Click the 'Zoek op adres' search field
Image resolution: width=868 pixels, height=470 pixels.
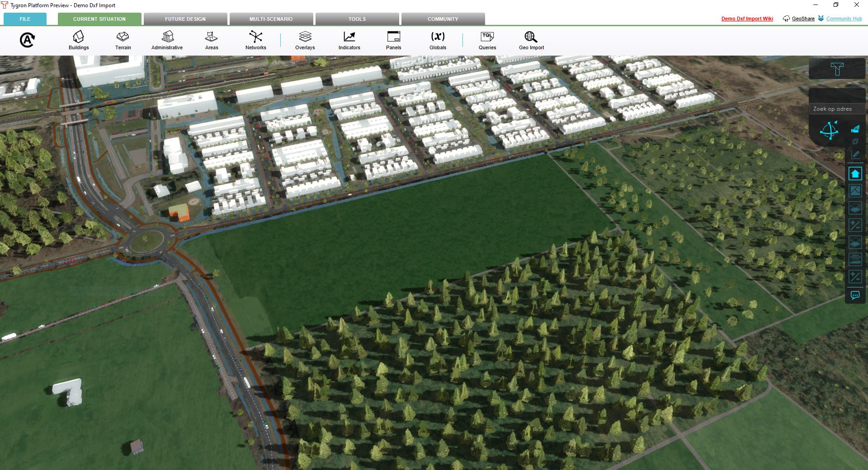pos(836,109)
